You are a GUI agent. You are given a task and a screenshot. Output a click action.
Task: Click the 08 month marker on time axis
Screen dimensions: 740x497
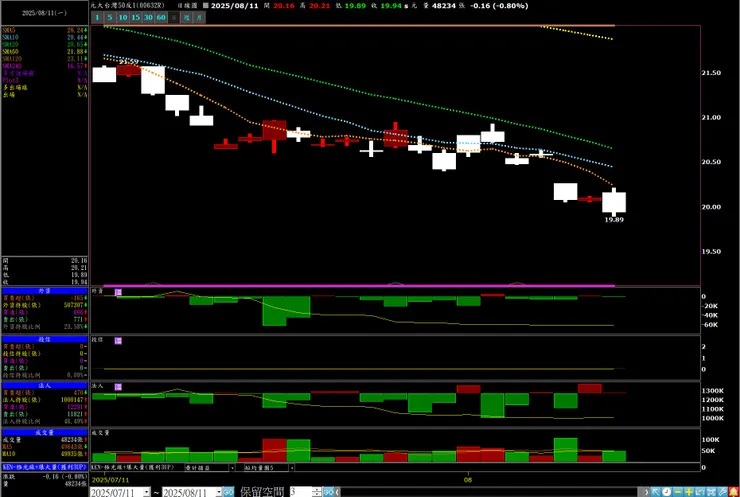[468, 480]
